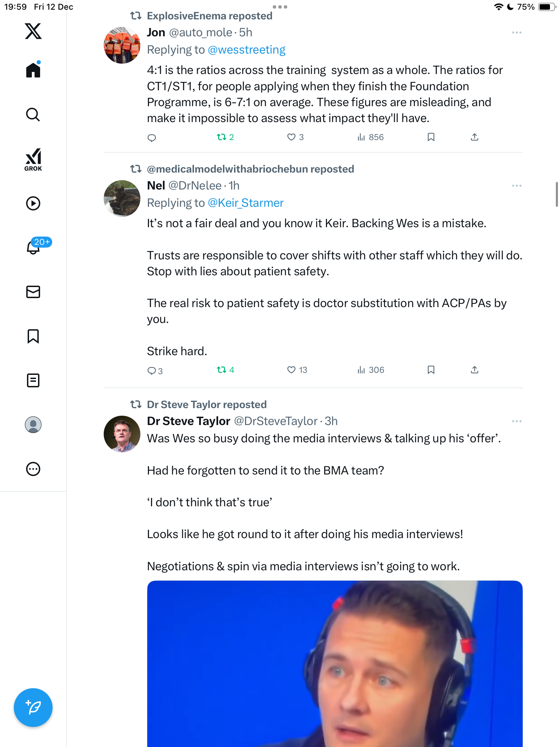Open Bookmarks from sidebar
The height and width of the screenshot is (747, 560).
(33, 336)
